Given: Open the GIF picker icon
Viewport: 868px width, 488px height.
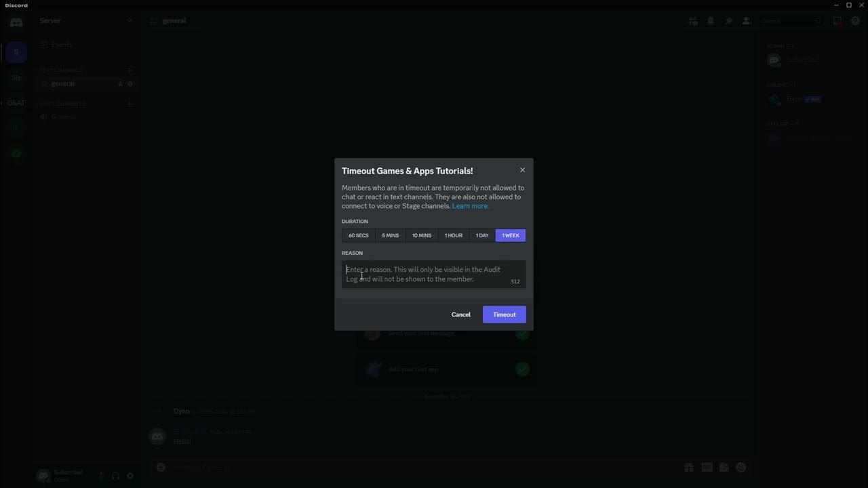Looking at the screenshot, I should click(x=707, y=467).
